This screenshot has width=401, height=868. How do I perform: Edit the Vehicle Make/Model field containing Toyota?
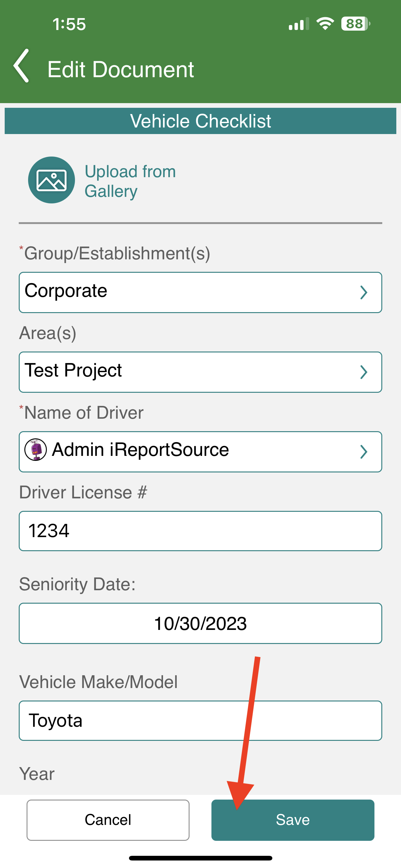coord(200,721)
